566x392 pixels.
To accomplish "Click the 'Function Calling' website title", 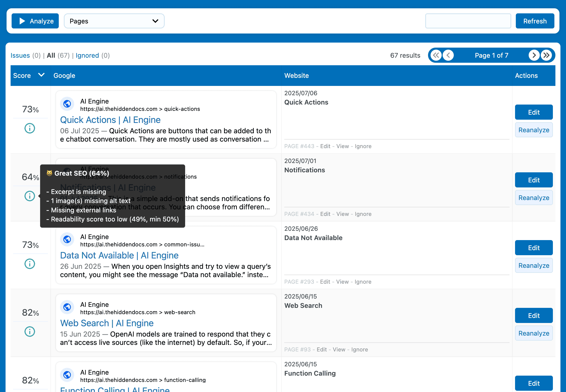I will 310,373.
